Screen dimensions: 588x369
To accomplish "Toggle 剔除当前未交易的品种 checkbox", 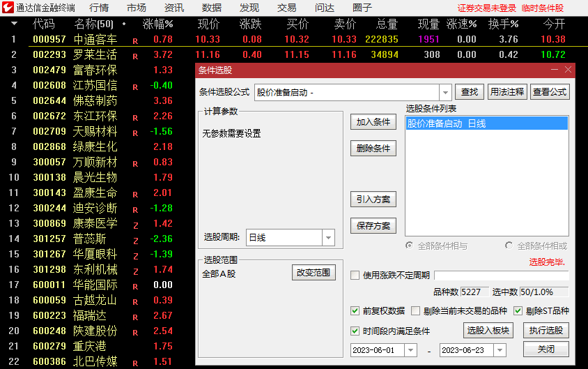I will (x=415, y=311).
